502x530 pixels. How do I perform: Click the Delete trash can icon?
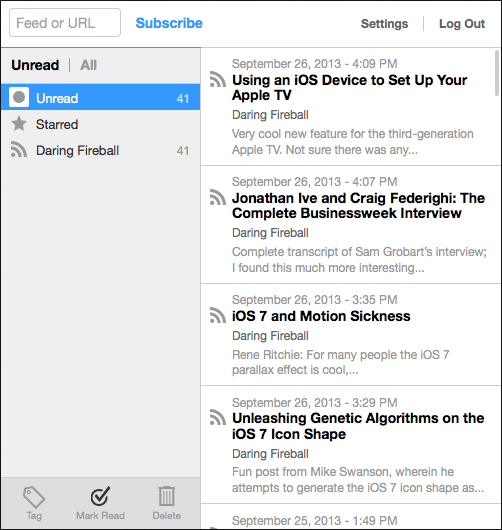[x=167, y=496]
